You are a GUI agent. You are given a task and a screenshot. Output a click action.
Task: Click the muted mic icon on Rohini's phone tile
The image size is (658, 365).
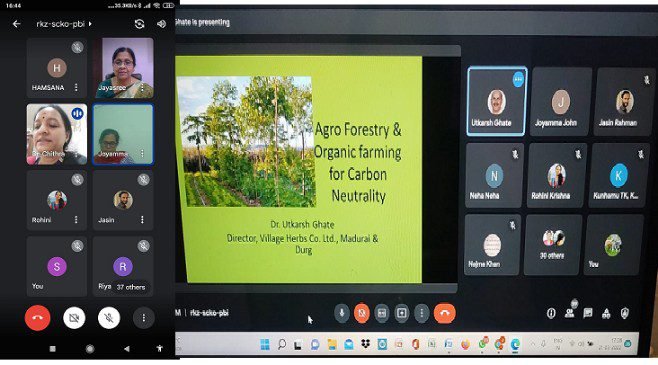77,180
